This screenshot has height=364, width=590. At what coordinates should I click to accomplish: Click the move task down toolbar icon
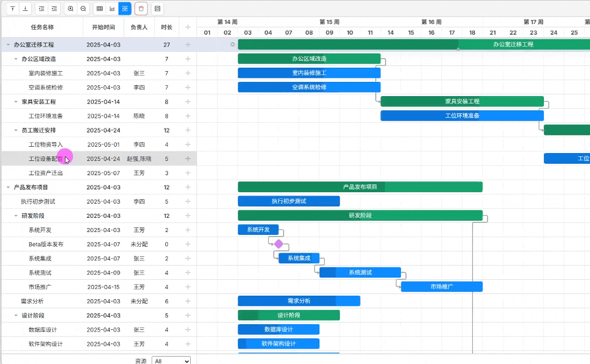25,9
